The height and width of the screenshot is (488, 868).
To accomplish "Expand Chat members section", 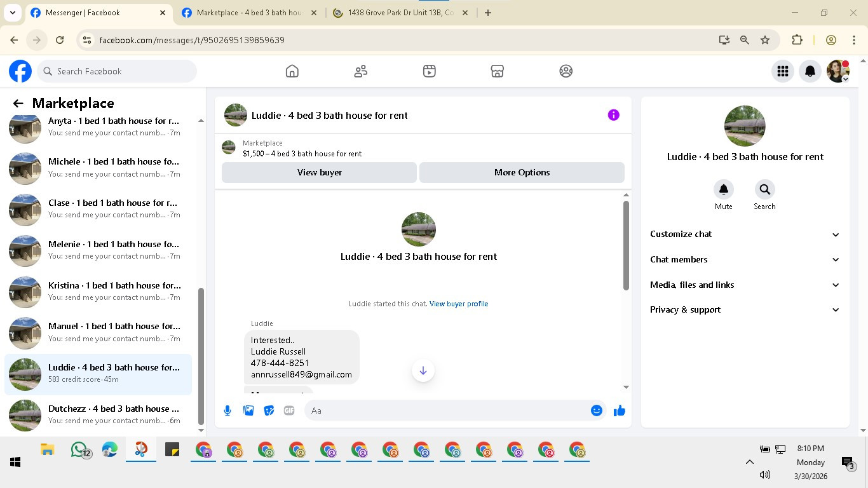I will pos(745,259).
